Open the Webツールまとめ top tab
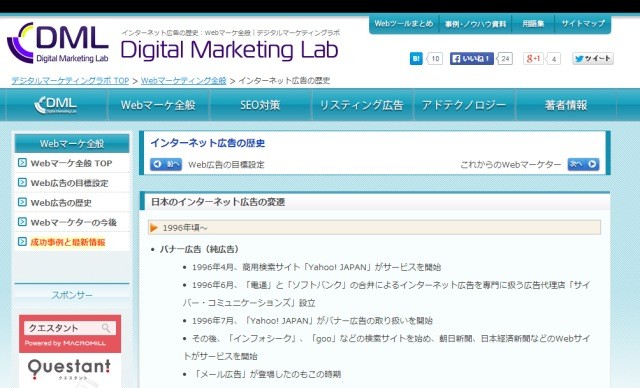 [404, 24]
